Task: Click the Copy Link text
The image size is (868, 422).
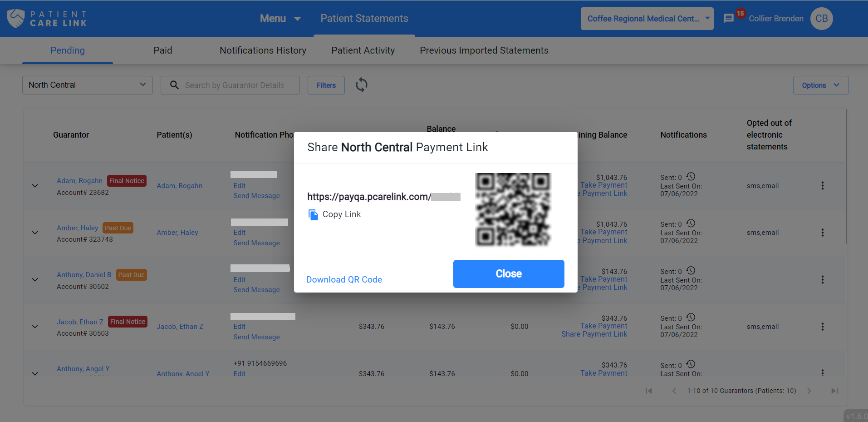Action: tap(342, 214)
